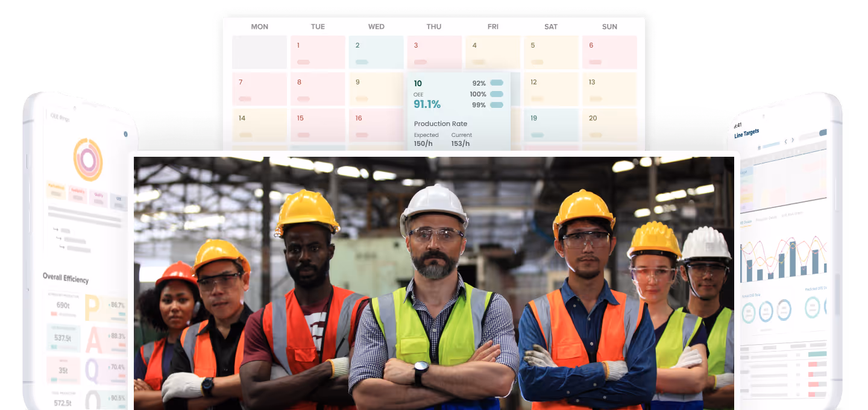Screen dimensions: 868x410
Task: Click the OEE Rings donut chart
Action: (x=88, y=158)
